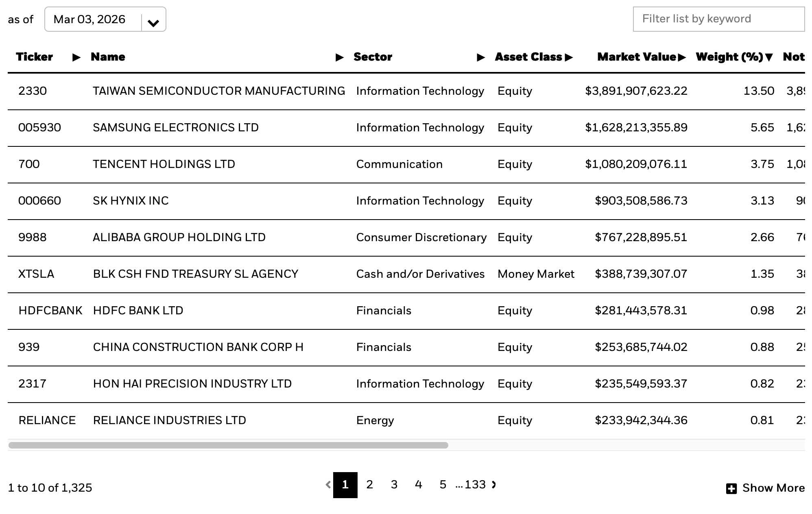Click the sort arrow beside Name header
Screen dimensions: 812x514
click(x=339, y=57)
